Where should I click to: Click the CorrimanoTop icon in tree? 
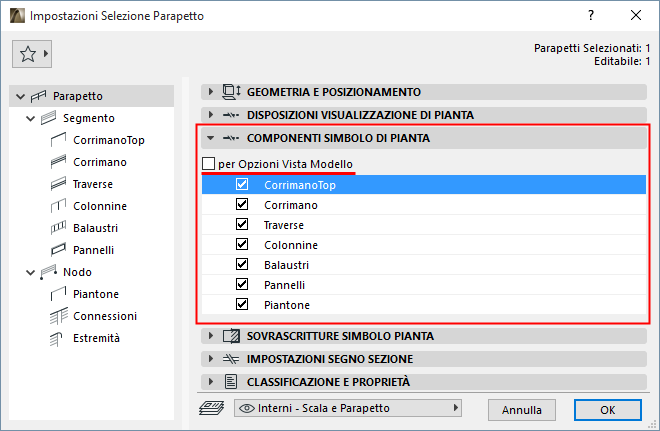[x=57, y=140]
